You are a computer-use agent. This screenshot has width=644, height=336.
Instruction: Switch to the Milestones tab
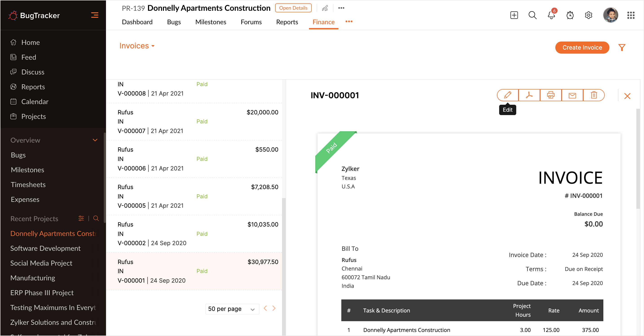click(210, 22)
